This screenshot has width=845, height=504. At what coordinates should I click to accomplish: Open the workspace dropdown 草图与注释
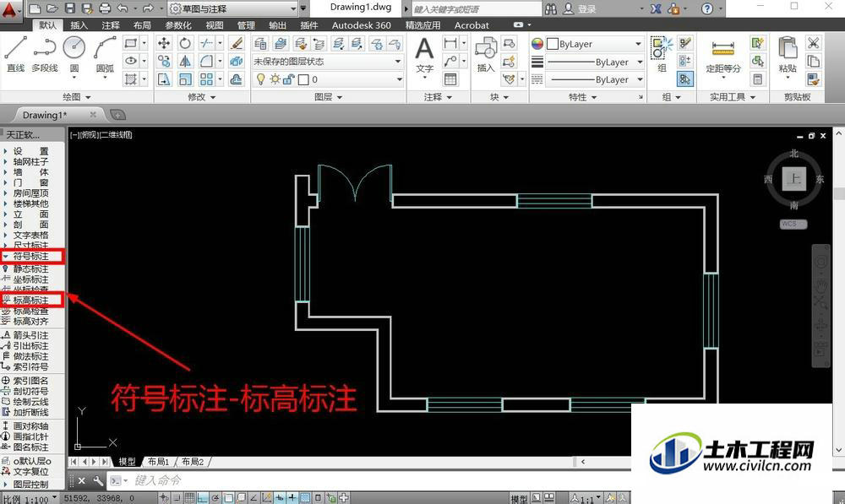[233, 8]
